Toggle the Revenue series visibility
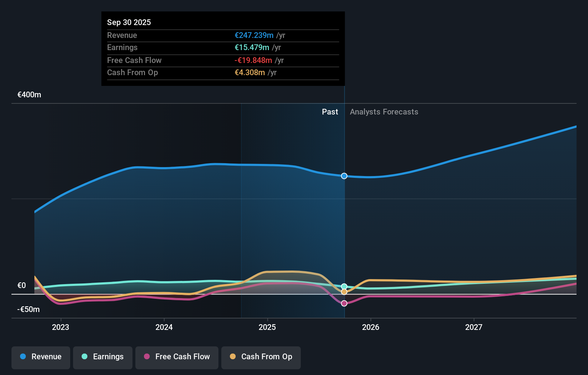 point(40,357)
